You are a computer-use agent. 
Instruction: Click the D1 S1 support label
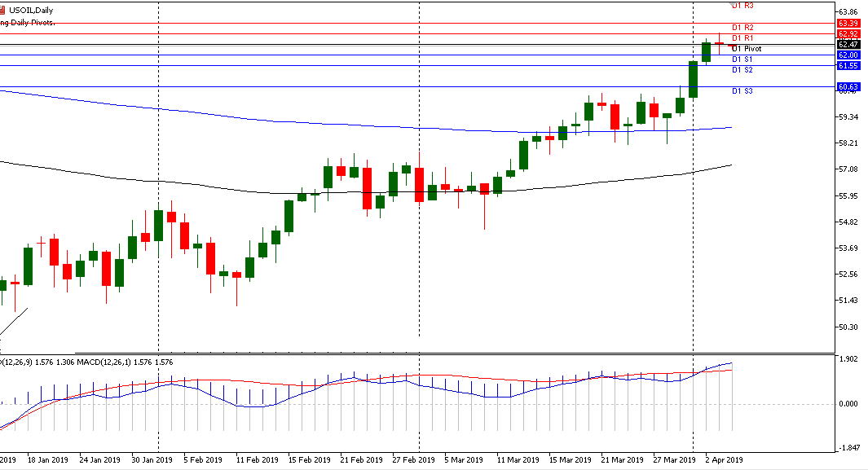742,59
